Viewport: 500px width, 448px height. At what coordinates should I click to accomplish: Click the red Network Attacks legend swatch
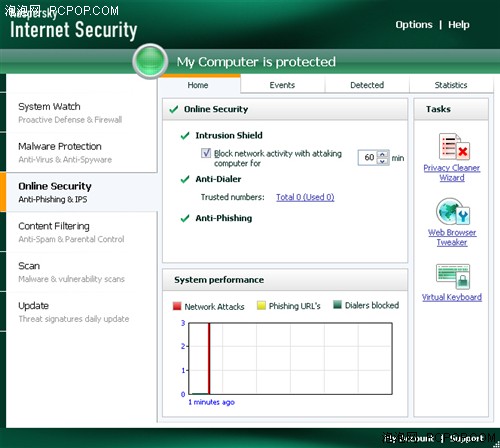[177, 306]
